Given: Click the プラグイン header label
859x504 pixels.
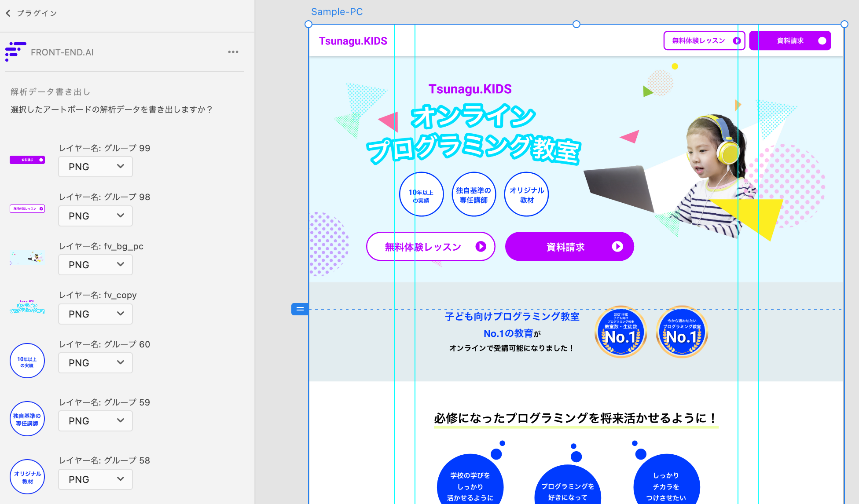Looking at the screenshot, I should (37, 13).
